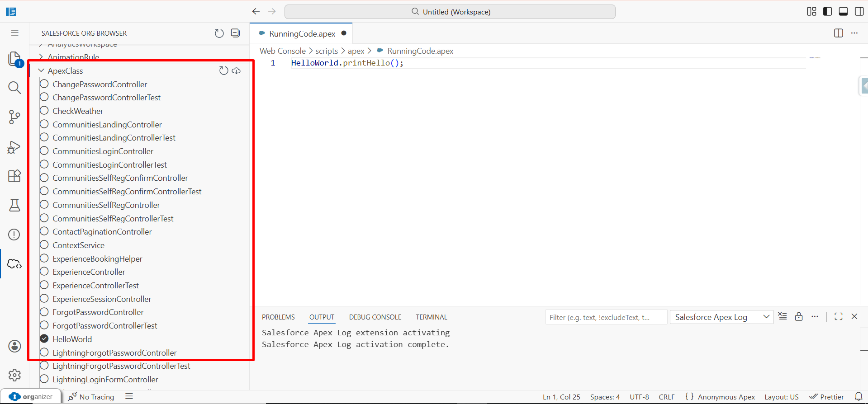Collapse the ApexClass tree node
868x404 pixels.
pos(41,70)
